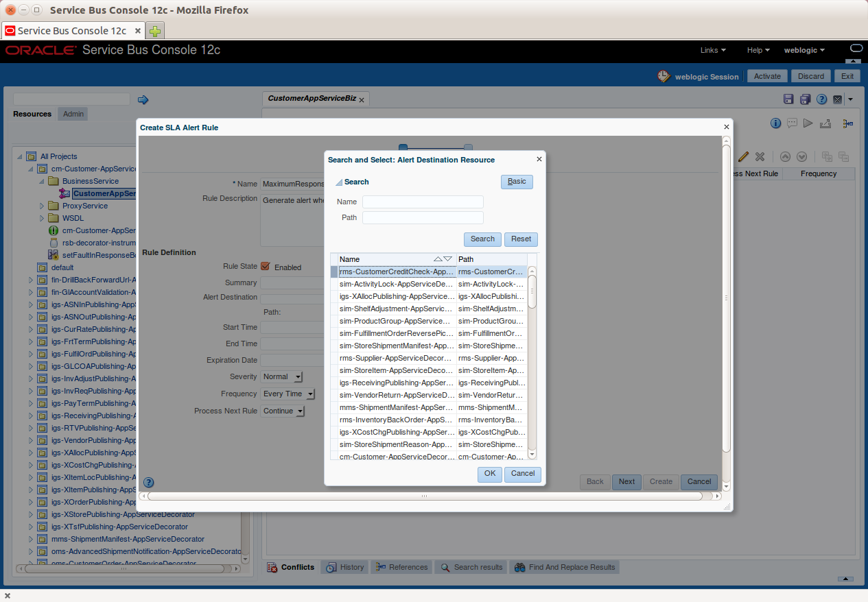Screen dimensions: 868x602
Task: Open the editor toolbar overflow dropdown arrow
Action: (851, 99)
